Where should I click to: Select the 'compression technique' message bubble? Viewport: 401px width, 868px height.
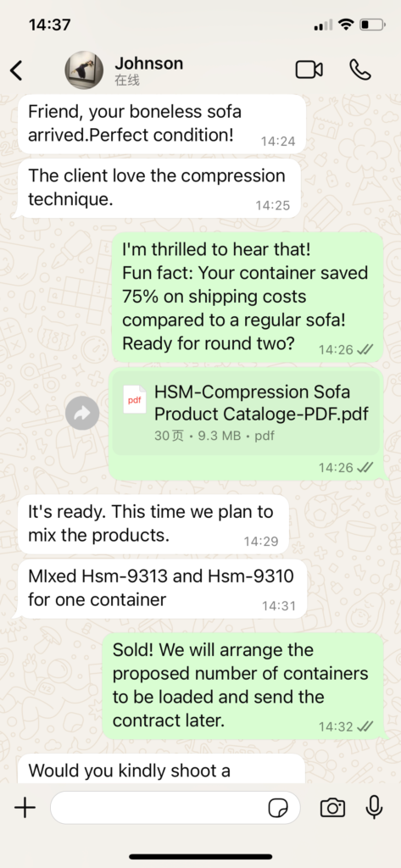coord(159,187)
